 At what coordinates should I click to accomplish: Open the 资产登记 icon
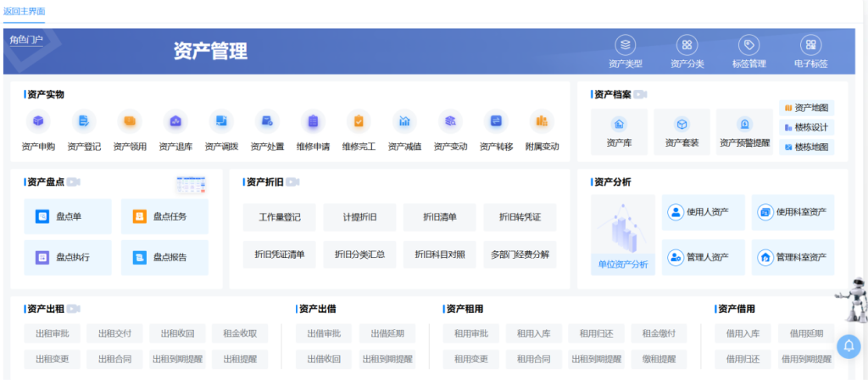click(84, 122)
